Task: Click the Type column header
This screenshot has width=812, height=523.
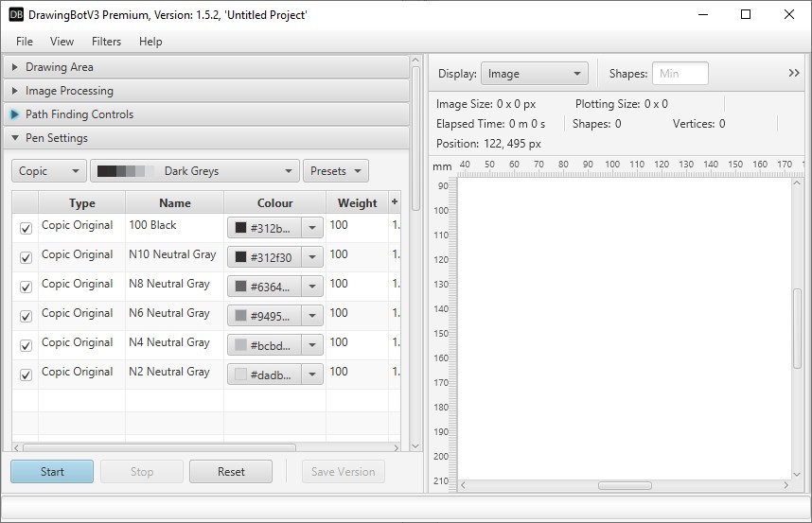Action: click(x=81, y=202)
